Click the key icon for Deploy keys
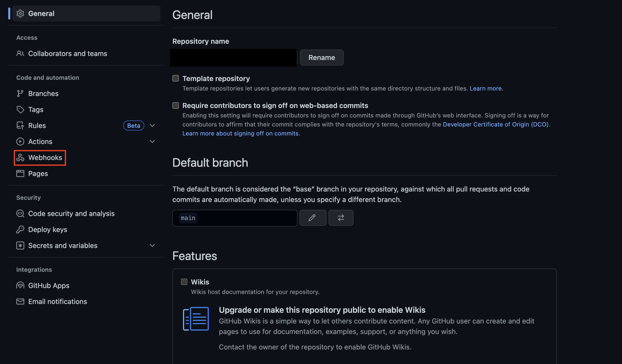622x364 pixels. [x=20, y=229]
